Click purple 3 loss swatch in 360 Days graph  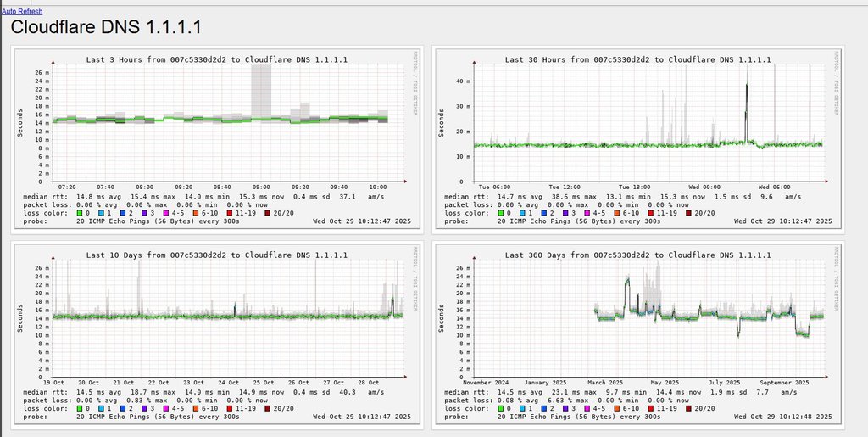[x=568, y=408]
